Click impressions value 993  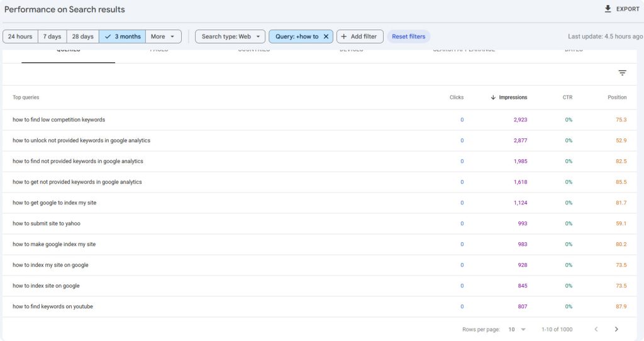pyautogui.click(x=523, y=223)
